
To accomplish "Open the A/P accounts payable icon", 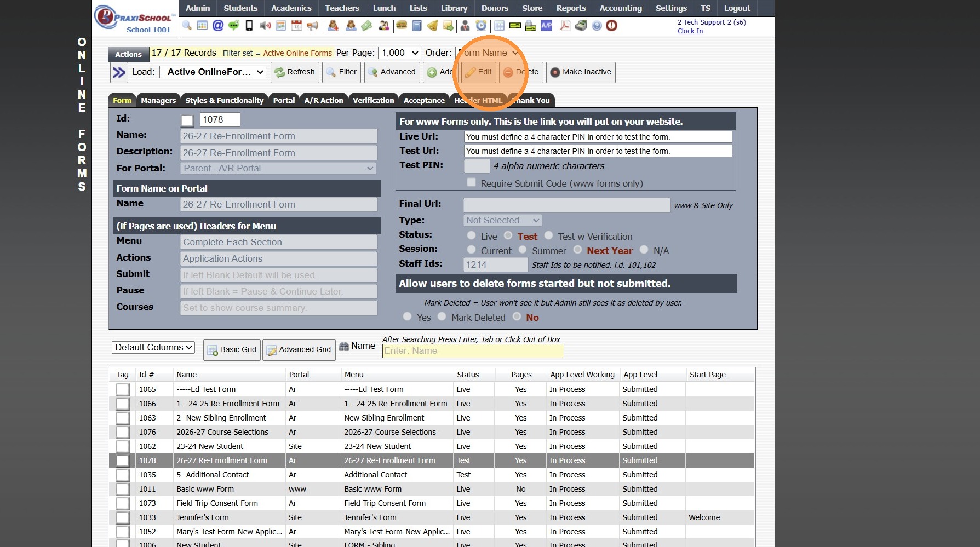I will point(546,26).
